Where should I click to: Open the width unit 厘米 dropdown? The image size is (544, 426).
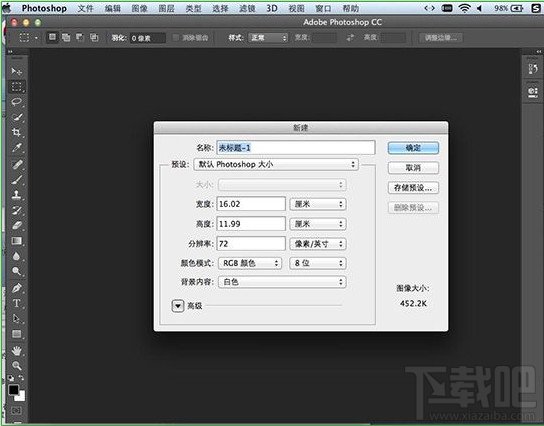point(318,204)
